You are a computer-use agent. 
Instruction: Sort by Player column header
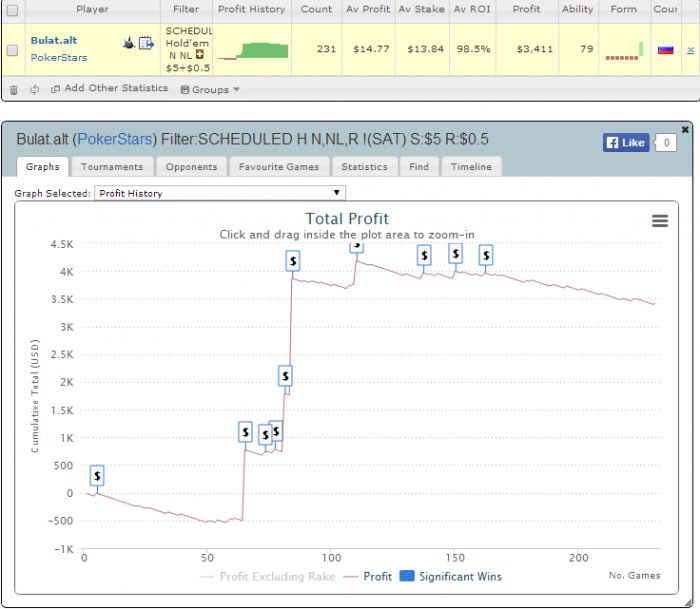[92, 9]
